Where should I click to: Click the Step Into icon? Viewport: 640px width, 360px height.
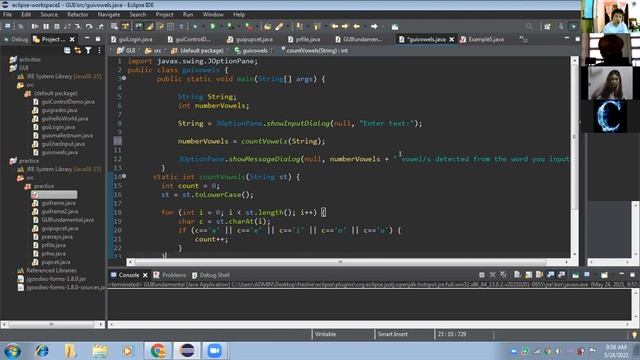coord(78,27)
